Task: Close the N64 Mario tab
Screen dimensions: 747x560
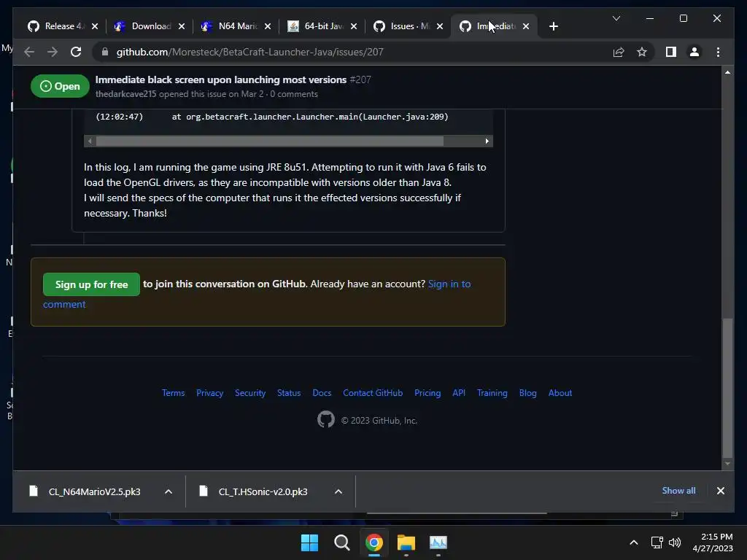Action: click(268, 26)
